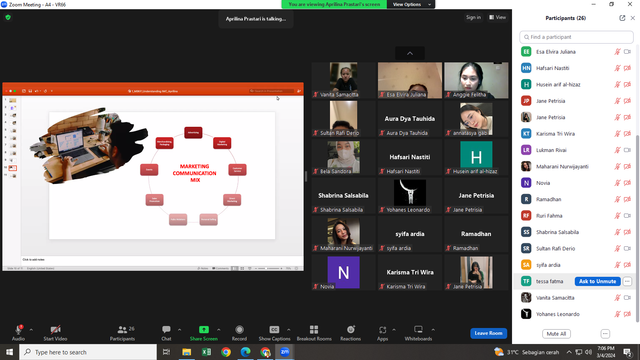Close the Participants panel
This screenshot has height=360, width=640.
(633, 18)
